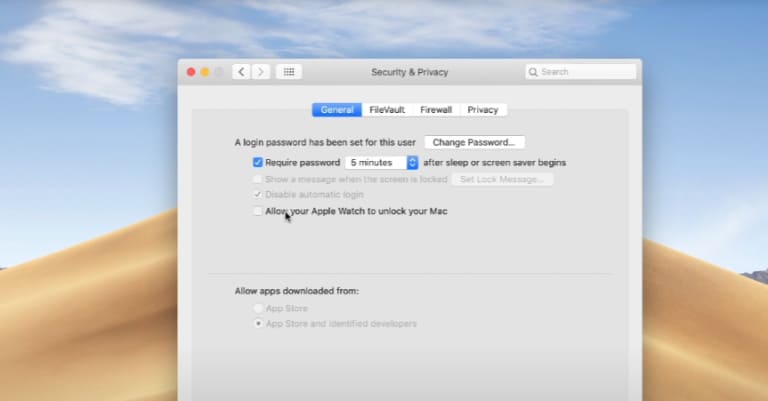This screenshot has height=401, width=768.
Task: Close the Security & Privacy window
Action: [191, 72]
